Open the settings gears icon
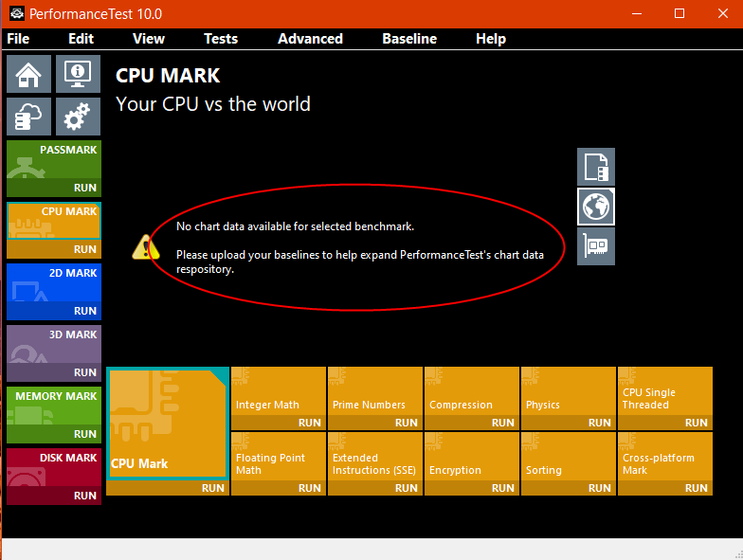This screenshot has width=743, height=560. click(78, 117)
